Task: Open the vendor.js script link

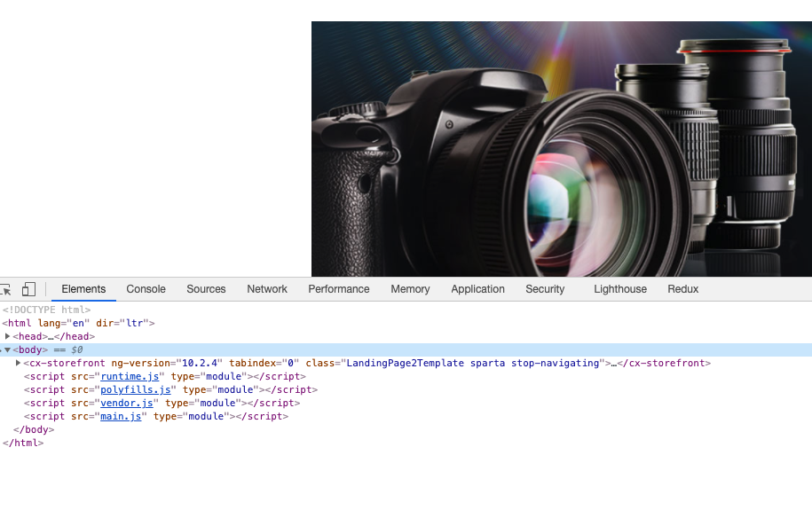Action: point(127,403)
